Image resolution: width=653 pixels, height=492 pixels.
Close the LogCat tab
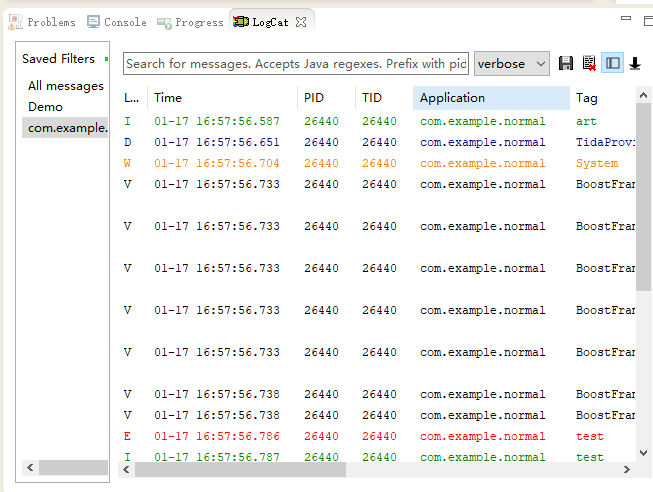click(301, 22)
